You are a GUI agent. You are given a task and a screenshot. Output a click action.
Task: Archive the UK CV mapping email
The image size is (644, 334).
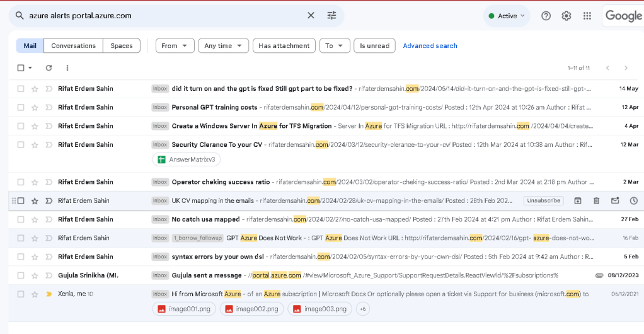coord(577,200)
